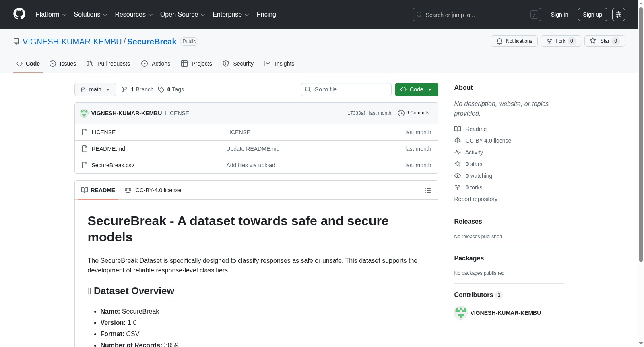Open the Projects tab
This screenshot has width=644, height=347.
pyautogui.click(x=196, y=64)
